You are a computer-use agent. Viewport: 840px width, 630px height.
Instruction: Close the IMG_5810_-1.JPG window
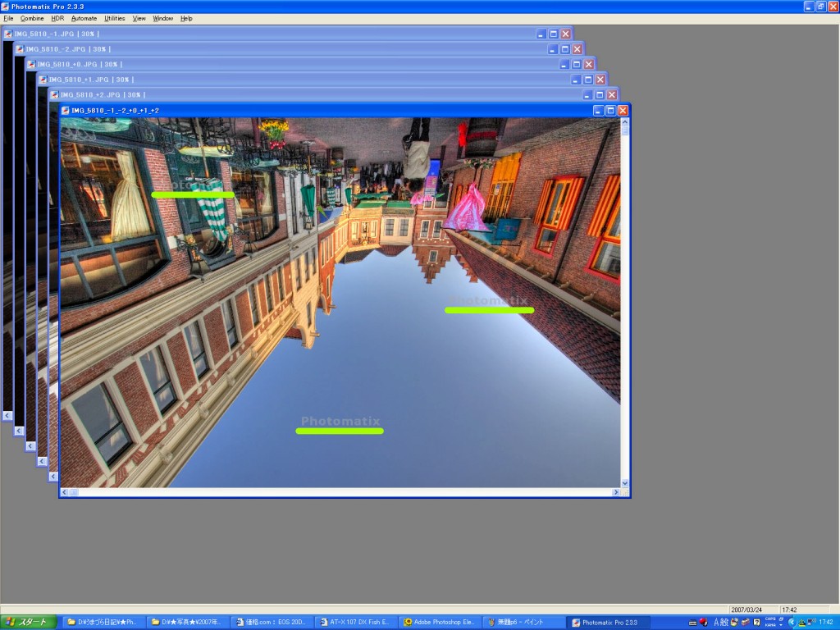click(566, 34)
